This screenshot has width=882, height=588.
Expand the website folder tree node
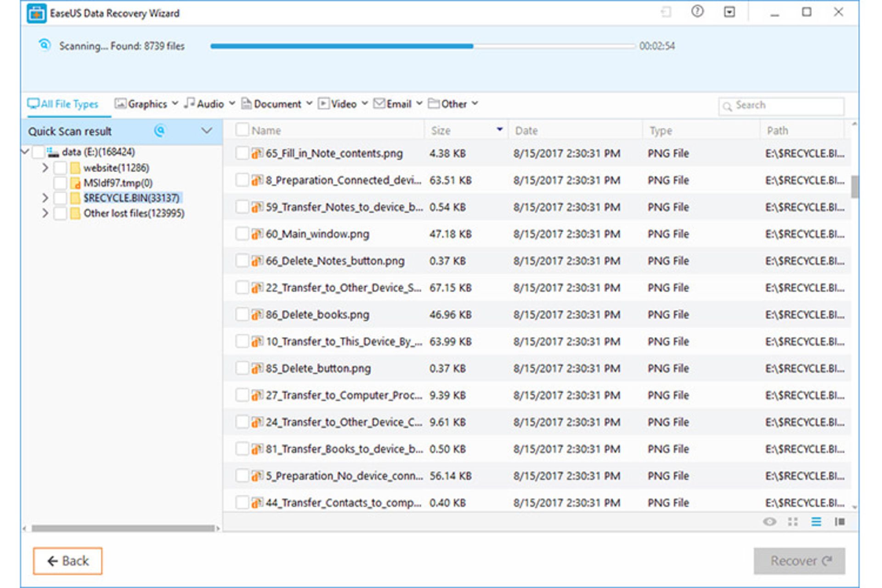click(x=45, y=168)
